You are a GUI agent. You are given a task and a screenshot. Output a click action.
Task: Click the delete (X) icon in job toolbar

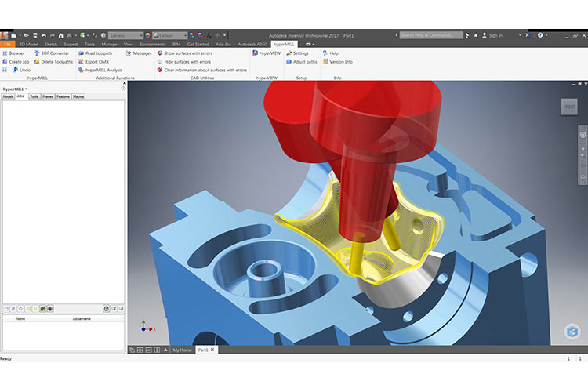click(13, 308)
